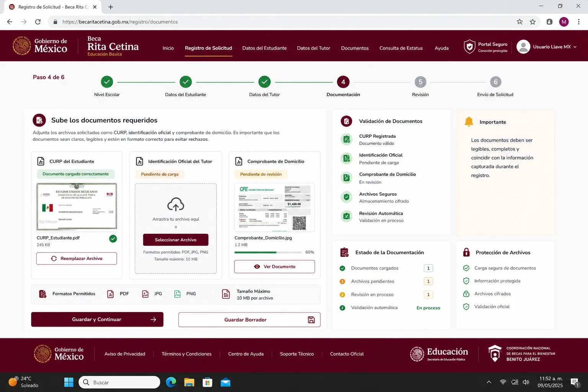Reload the page in browser
This screenshot has height=392, width=588.
(x=38, y=22)
